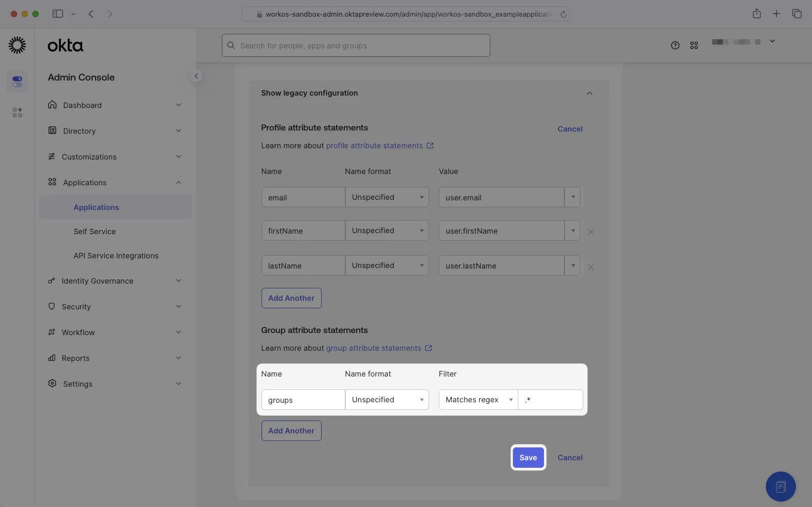Click the Identity Governance key icon
The width and height of the screenshot is (812, 507).
click(x=52, y=280)
